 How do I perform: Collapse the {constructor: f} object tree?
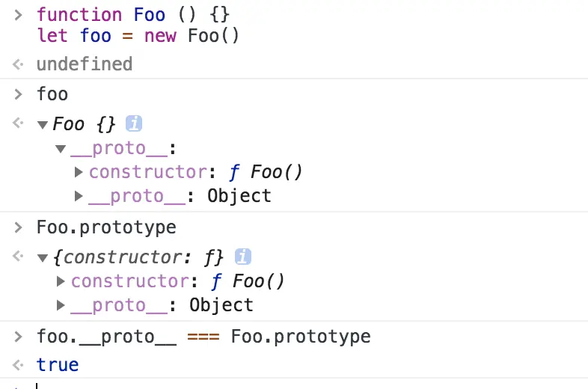point(43,257)
